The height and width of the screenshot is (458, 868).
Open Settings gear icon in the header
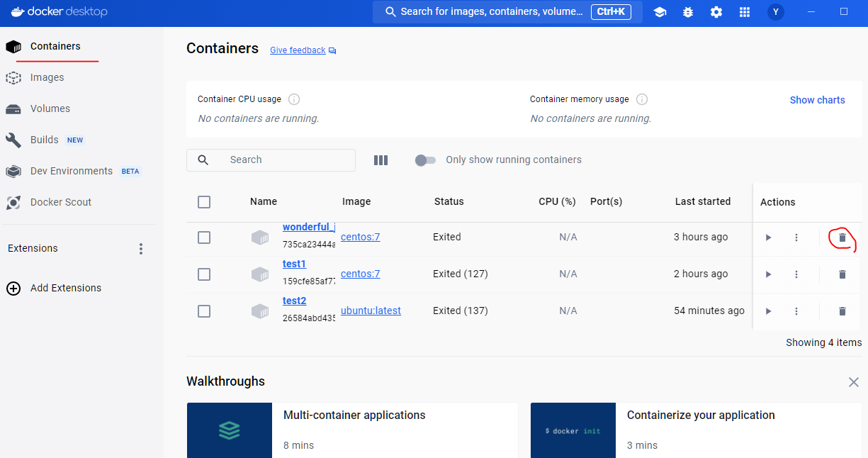716,12
